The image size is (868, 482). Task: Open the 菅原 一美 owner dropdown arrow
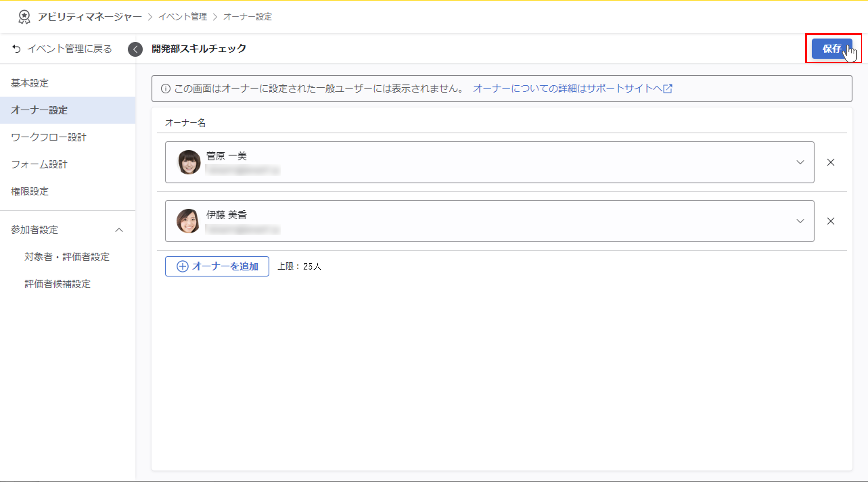pyautogui.click(x=800, y=162)
